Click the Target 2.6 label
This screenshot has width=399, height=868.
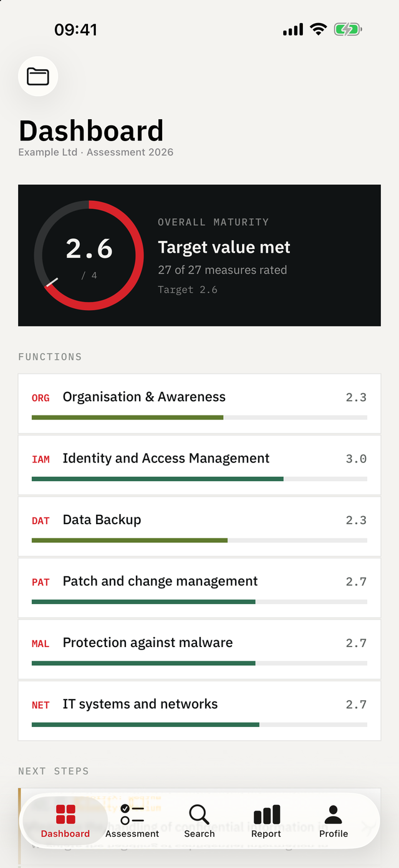pos(188,290)
